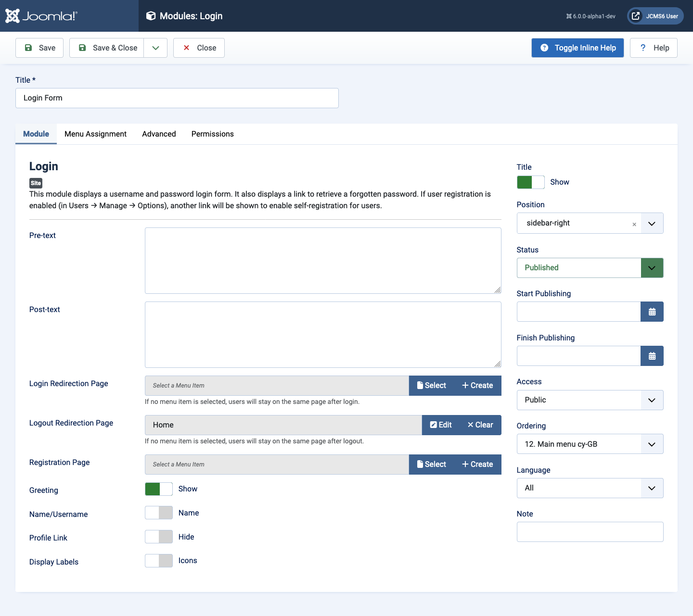This screenshot has height=616, width=693.
Task: Switch to the Permissions tab
Action: pos(213,134)
